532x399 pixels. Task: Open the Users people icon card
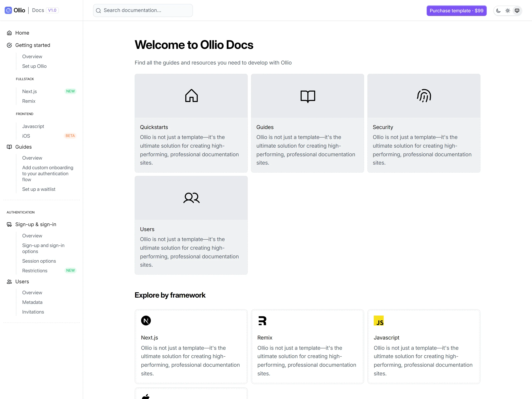191,225
